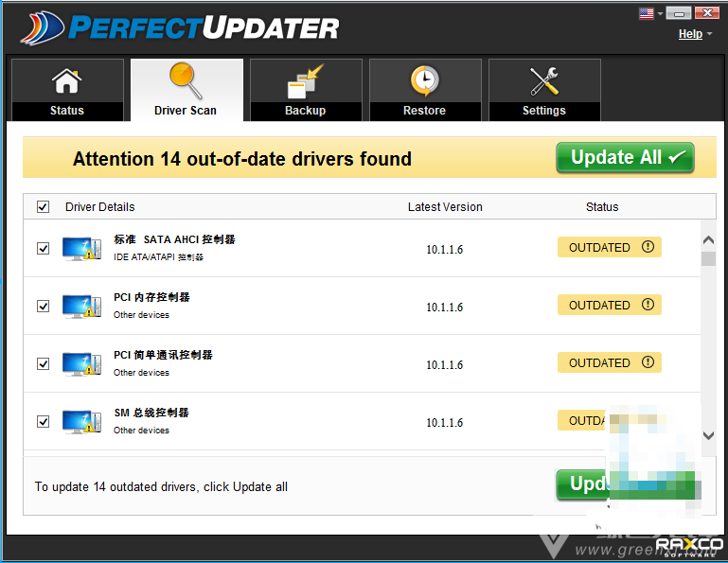Click warning icon in SATA AHCI OUTDATED badge
Image resolution: width=728 pixels, height=563 pixels.
(x=648, y=247)
